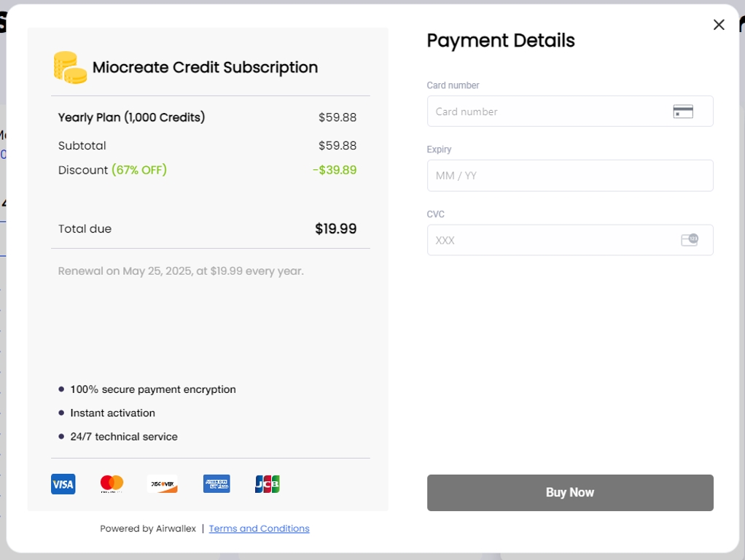This screenshot has width=745, height=560.
Task: Close the payment dialog with X
Action: tap(719, 25)
